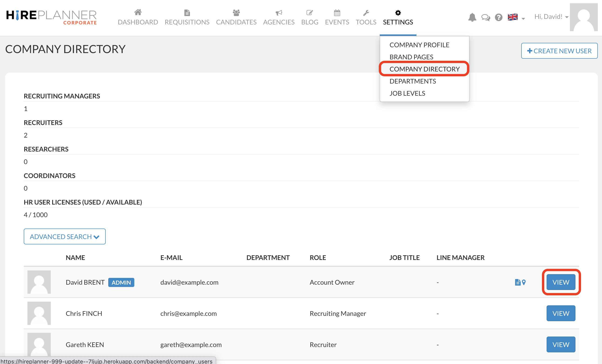The image size is (602, 364).
Task: Click the help question mark icon
Action: (x=498, y=17)
